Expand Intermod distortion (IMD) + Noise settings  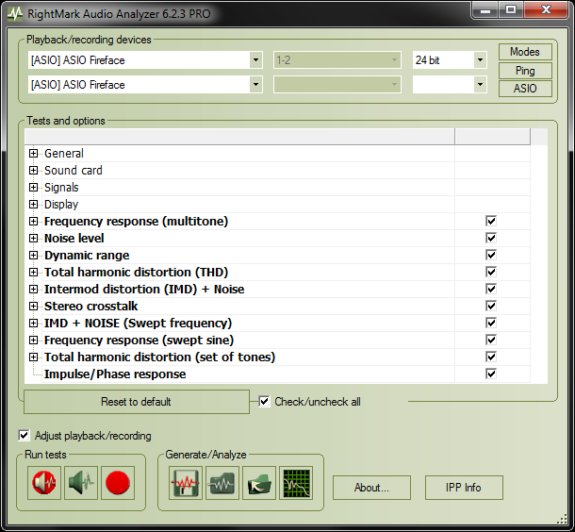[33, 289]
